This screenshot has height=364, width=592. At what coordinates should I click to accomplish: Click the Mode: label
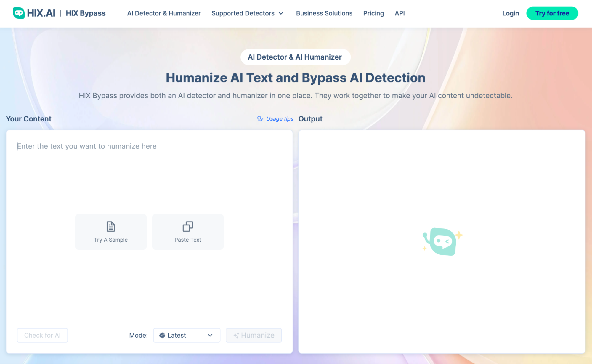pos(138,335)
